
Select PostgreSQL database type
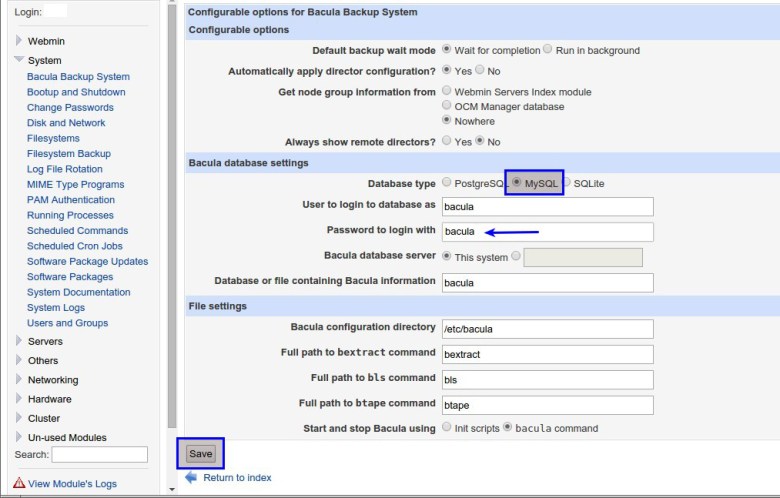[446, 182]
